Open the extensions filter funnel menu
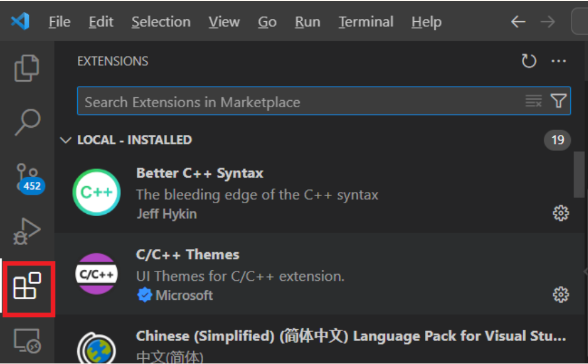 click(x=559, y=101)
